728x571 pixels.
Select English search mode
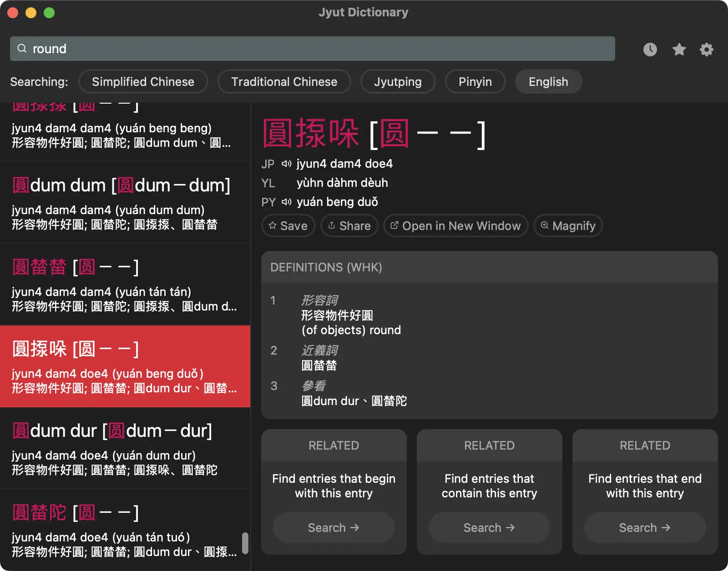tap(549, 82)
